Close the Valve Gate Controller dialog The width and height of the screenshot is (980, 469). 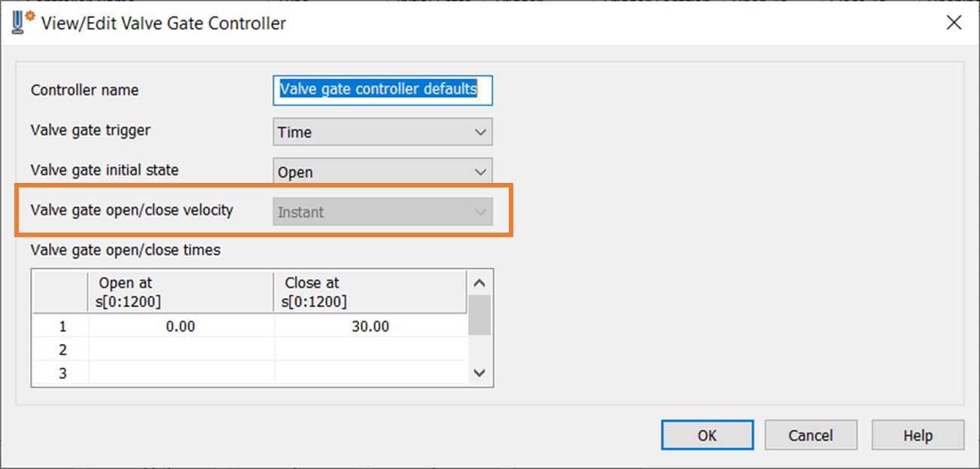(954, 23)
